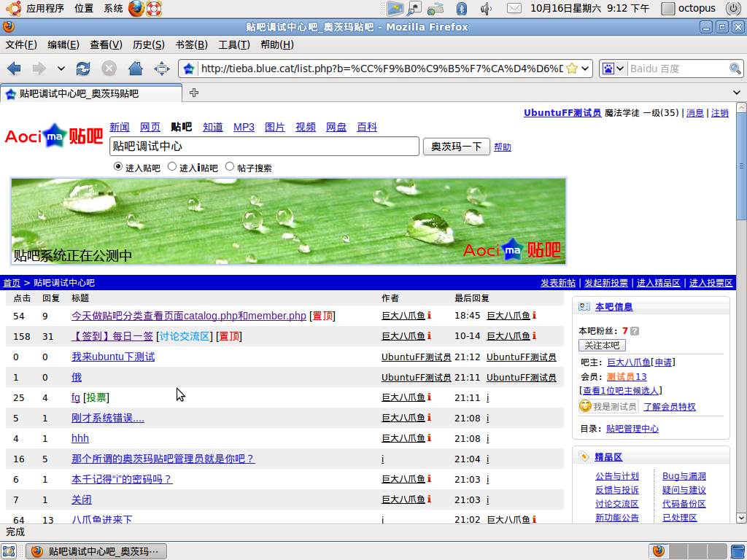Click the Baidu 百度 search box
The width and height of the screenshot is (747, 560).
[x=678, y=69]
